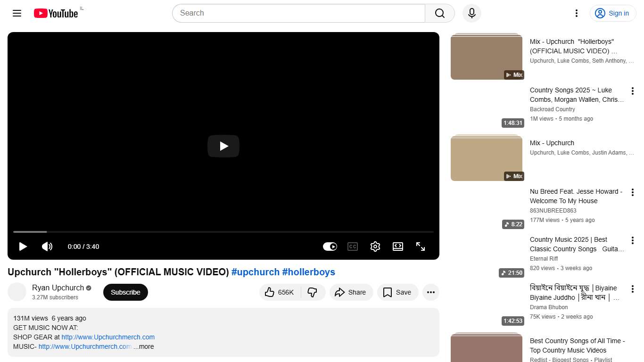
Task: Open options for Nu Breed video
Action: coord(633,192)
